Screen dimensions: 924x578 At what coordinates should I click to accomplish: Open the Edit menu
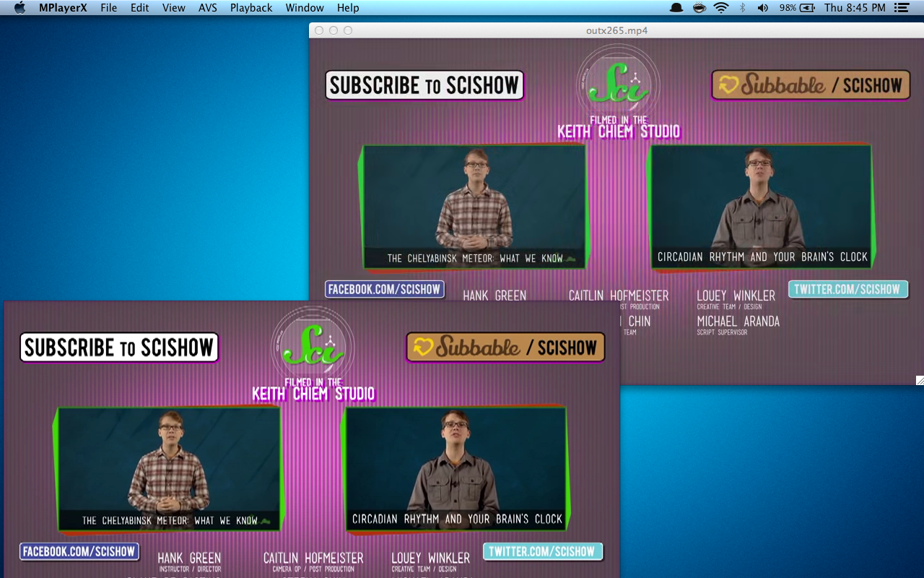pyautogui.click(x=140, y=8)
